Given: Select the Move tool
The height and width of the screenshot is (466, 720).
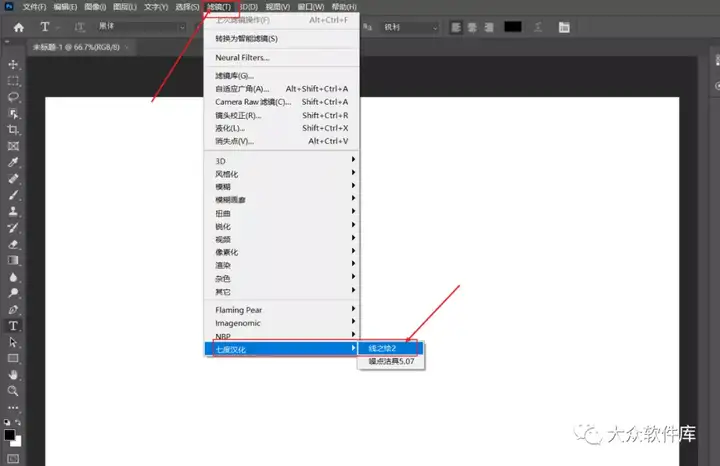Looking at the screenshot, I should coord(13,64).
